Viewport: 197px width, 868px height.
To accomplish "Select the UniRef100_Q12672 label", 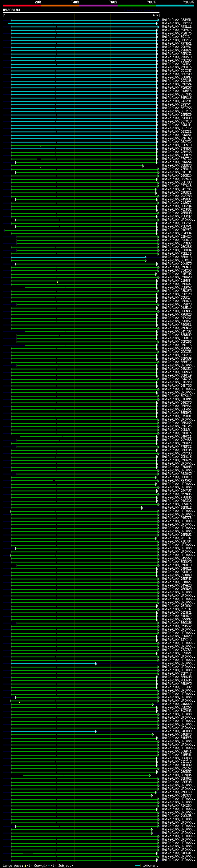I will [x=177, y=203].
